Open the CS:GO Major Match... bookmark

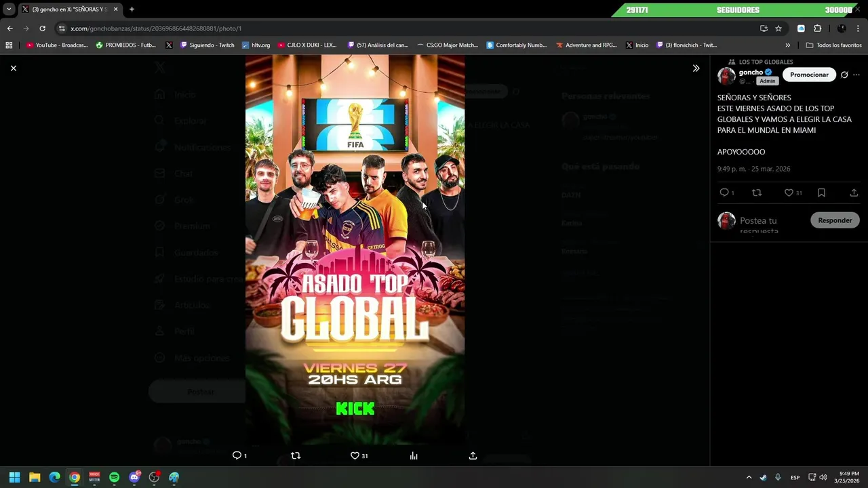[448, 45]
